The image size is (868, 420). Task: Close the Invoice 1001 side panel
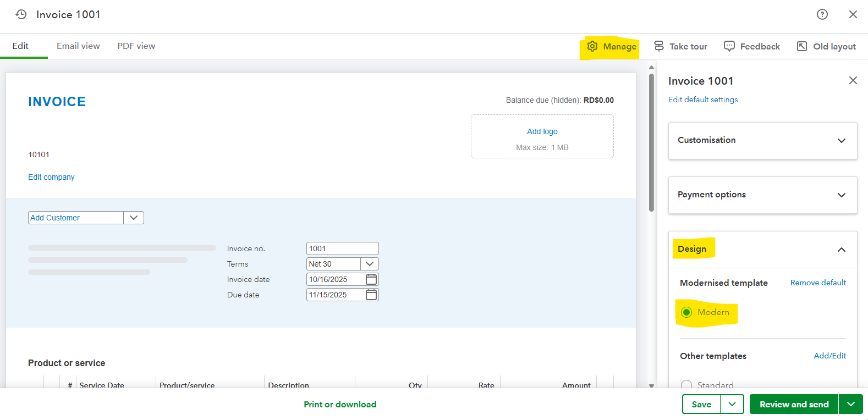(x=853, y=80)
